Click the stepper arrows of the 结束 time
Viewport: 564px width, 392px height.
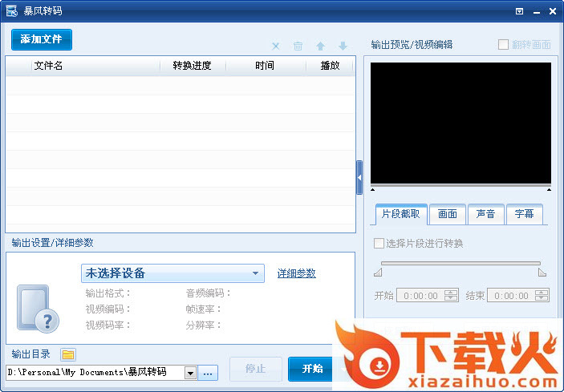542,296
